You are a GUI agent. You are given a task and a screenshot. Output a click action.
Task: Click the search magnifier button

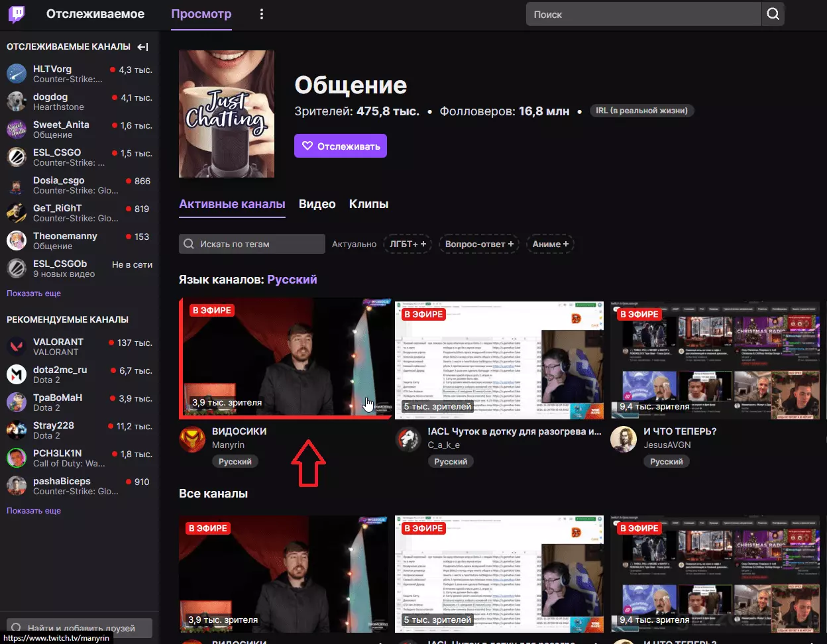click(x=773, y=14)
